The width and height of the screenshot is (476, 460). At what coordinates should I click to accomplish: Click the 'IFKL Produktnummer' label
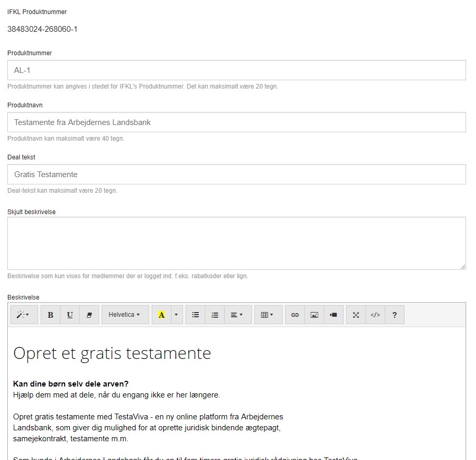click(37, 12)
